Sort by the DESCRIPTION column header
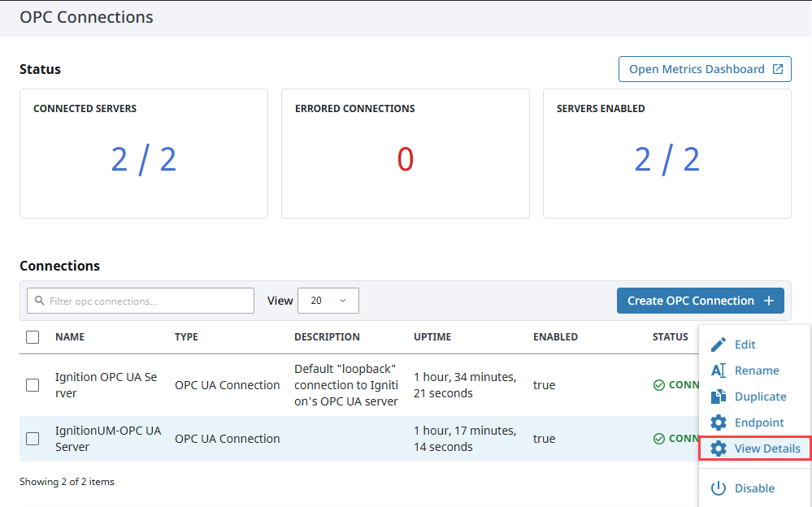Screen dimensions: 812x507 pyautogui.click(x=327, y=336)
